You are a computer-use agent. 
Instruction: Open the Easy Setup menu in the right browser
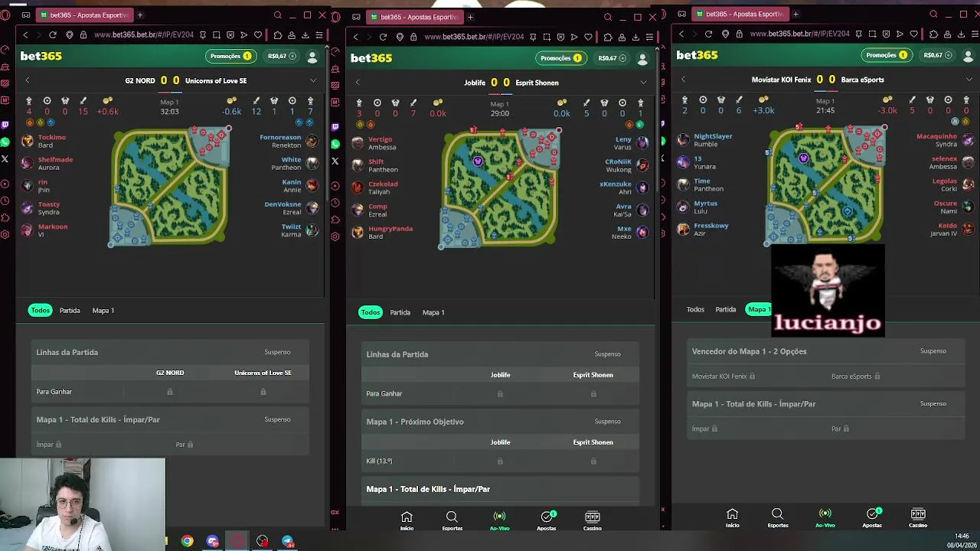tap(975, 34)
